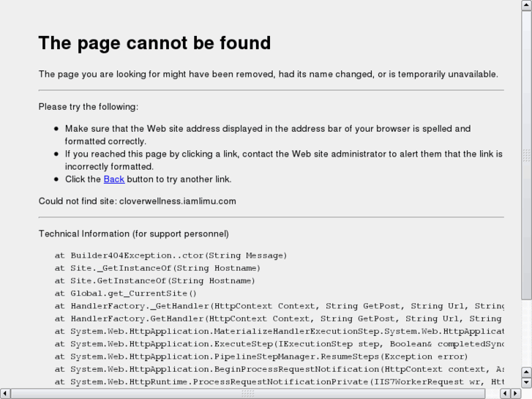Click the Global.get_CurrentSite() stack trace line
The width and height of the screenshot is (532, 399).
[x=126, y=294]
